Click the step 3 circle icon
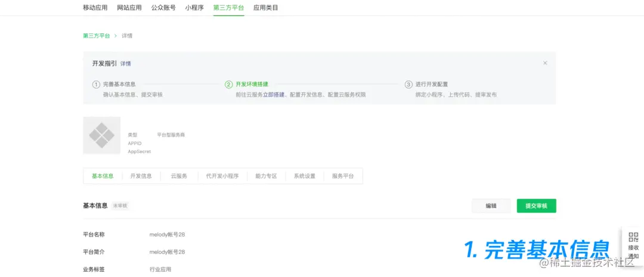Screen dimensions: 644x277 coord(408,85)
